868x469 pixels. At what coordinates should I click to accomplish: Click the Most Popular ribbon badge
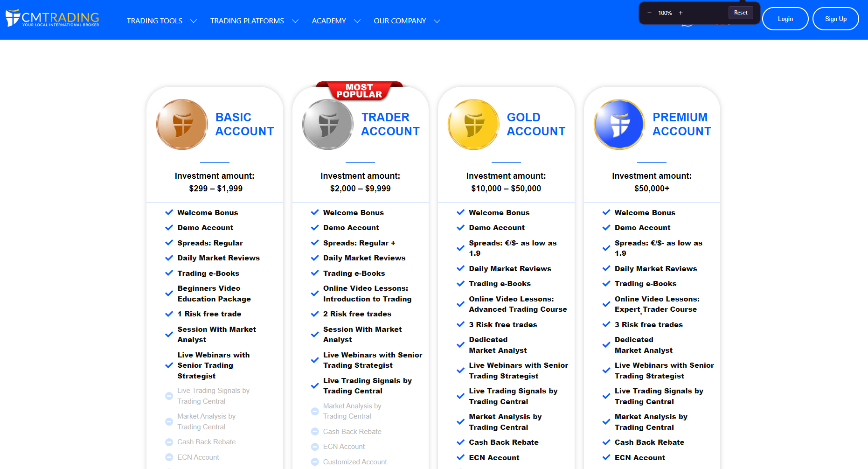pyautogui.click(x=359, y=91)
